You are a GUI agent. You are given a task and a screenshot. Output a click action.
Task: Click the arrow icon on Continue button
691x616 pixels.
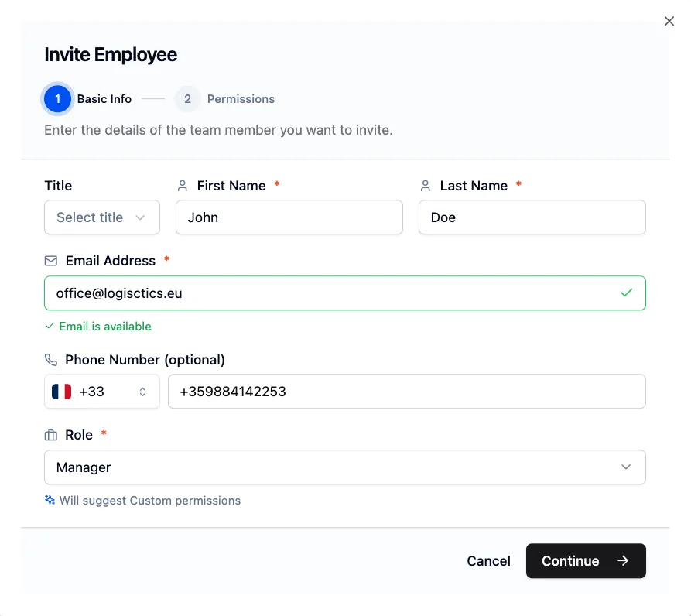click(x=623, y=560)
